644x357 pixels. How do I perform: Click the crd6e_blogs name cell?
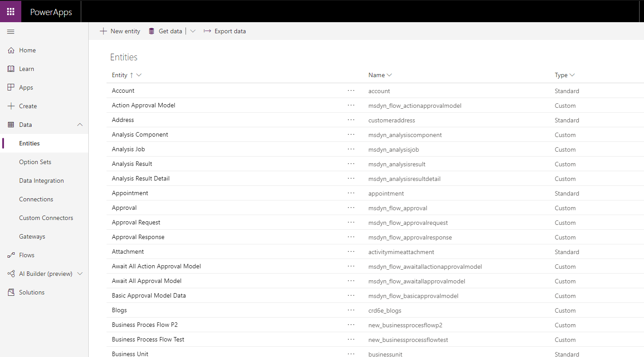coord(385,310)
